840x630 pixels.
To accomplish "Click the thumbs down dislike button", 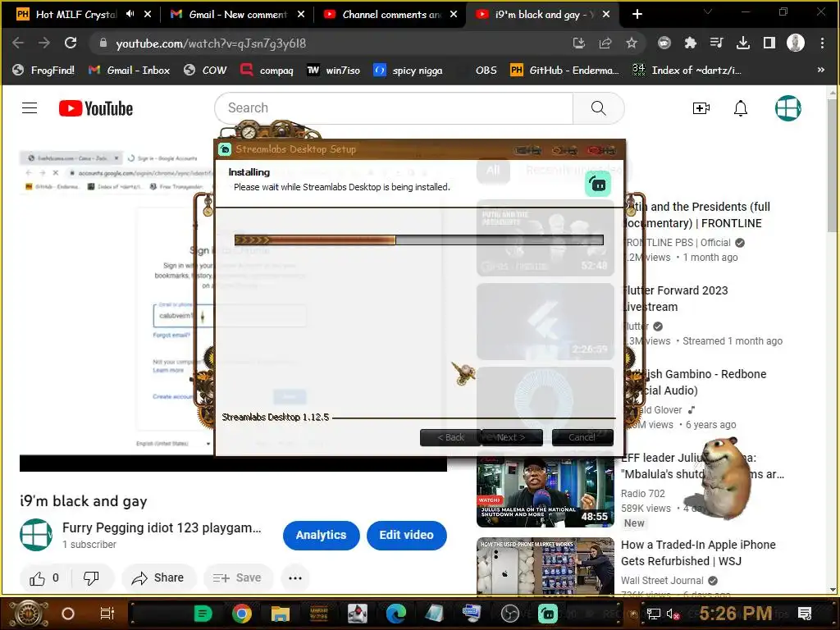I will pyautogui.click(x=90, y=578).
